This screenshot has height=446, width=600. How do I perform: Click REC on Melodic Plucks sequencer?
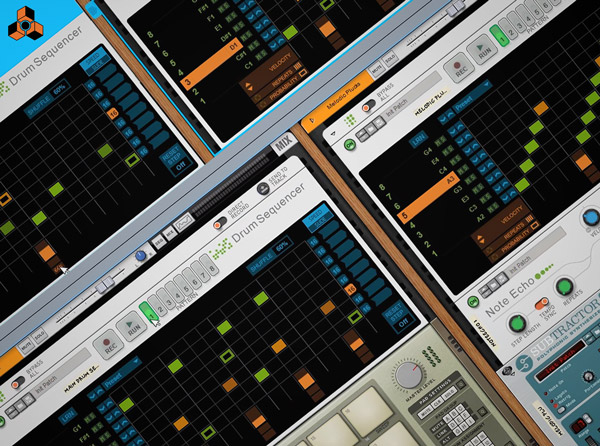[458, 68]
